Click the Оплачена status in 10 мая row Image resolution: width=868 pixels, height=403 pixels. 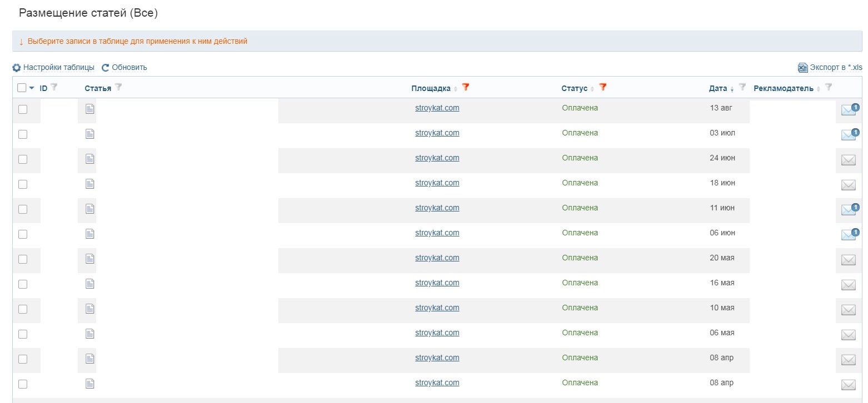tap(580, 308)
